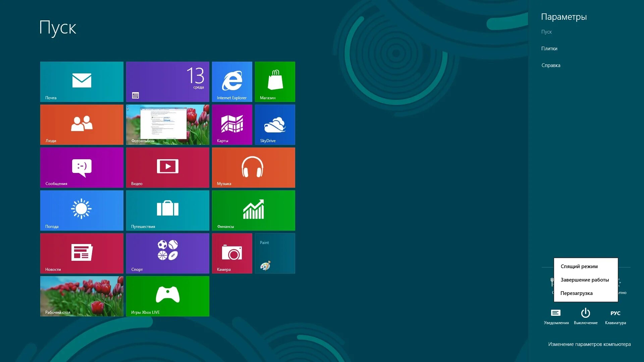Click the Выключение power icon
The image size is (644, 362).
tap(586, 313)
